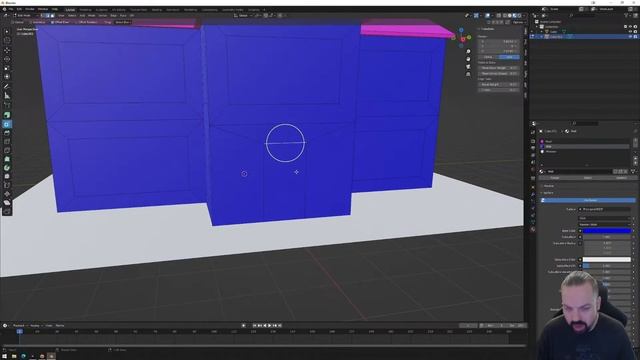Screen dimensions: 640x360
Task: Click Local button in Transform panel
Action: click(x=509, y=57)
